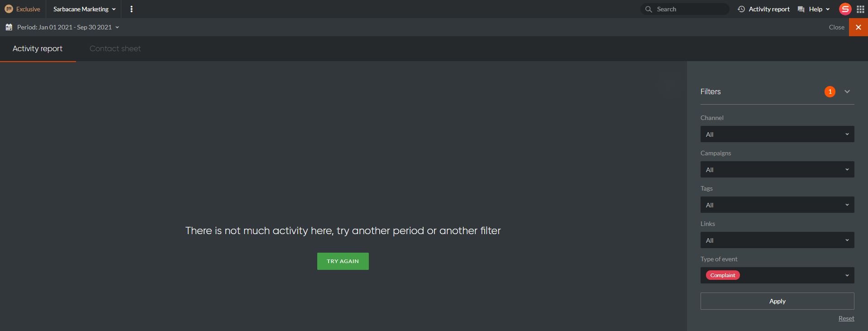
Task: Click the Reset filters link
Action: (846, 318)
